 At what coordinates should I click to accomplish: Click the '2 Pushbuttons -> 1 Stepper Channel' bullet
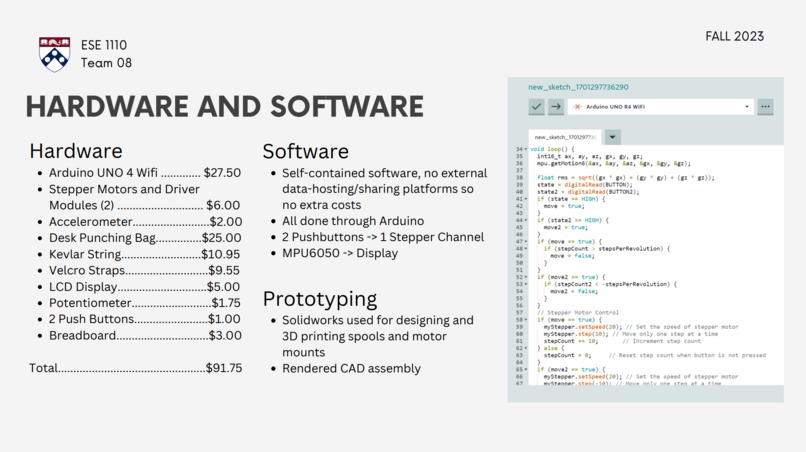click(x=383, y=237)
